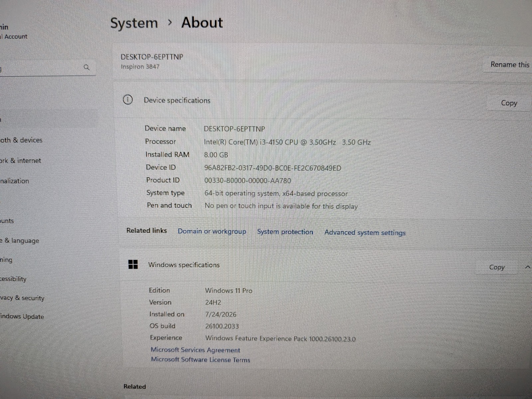Select the Windows Feature Experience Pack text
532x399 pixels.
(280, 338)
